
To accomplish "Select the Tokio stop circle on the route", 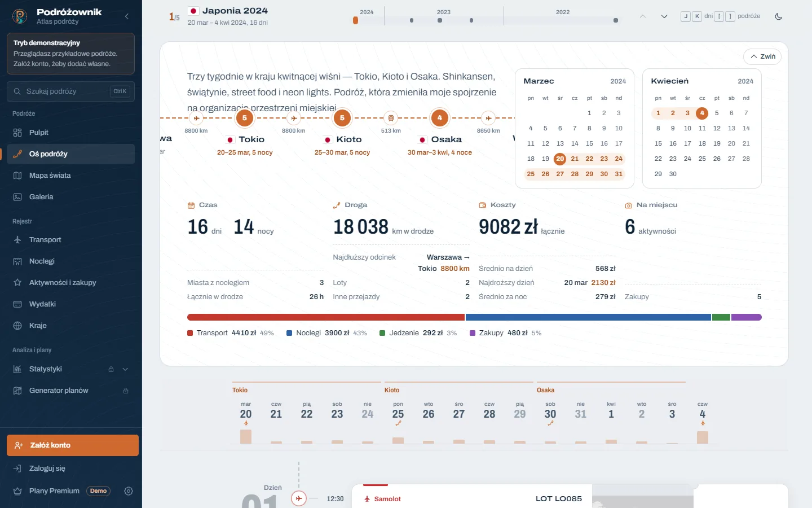I will [x=245, y=118].
